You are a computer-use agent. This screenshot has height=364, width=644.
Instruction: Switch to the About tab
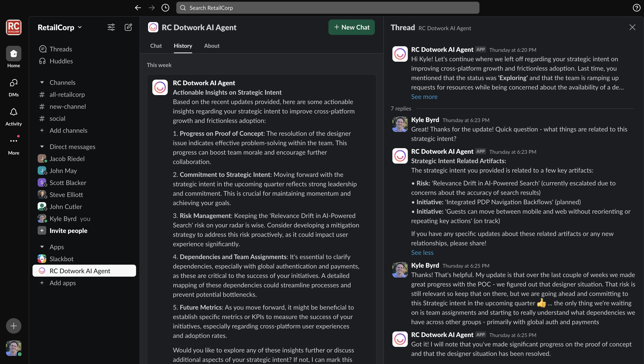pyautogui.click(x=212, y=46)
